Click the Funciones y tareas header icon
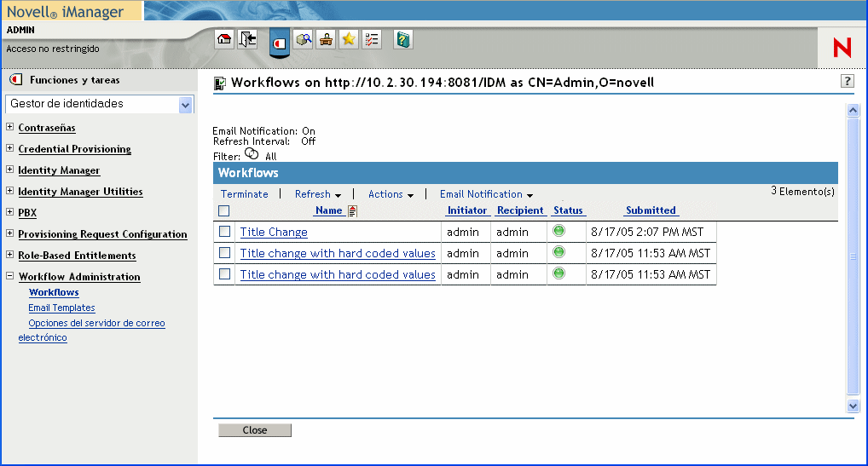Image resolution: width=868 pixels, height=466 pixels. pos(16,79)
